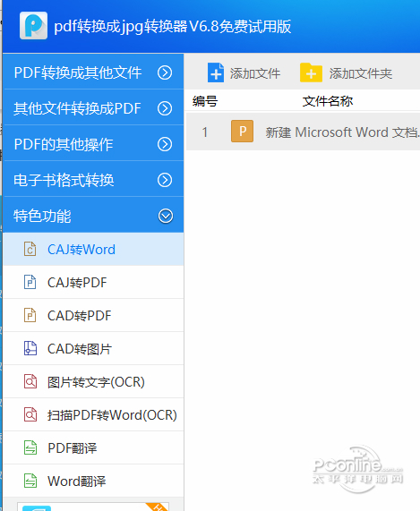420x511 pixels.
Task: Select the 新建 Microsoft Word 文档 file name
Action: 342,132
